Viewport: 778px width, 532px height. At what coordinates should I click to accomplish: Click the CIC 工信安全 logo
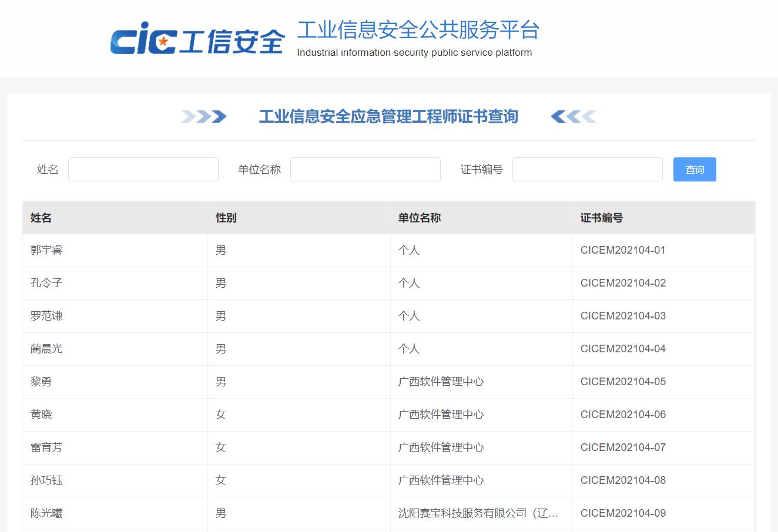pos(197,41)
